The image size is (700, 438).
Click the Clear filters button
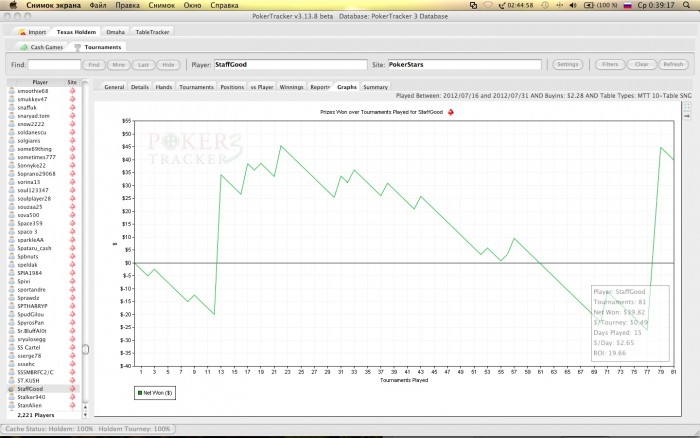tap(642, 64)
